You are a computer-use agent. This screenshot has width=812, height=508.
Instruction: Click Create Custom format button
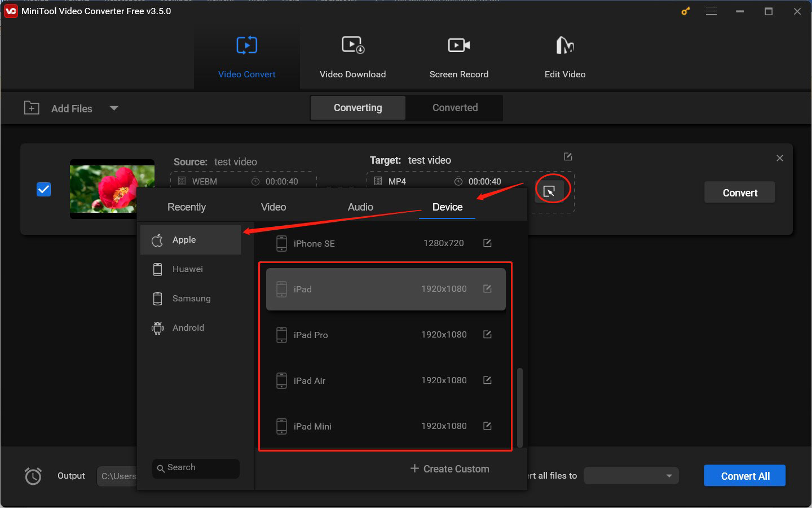pyautogui.click(x=449, y=469)
